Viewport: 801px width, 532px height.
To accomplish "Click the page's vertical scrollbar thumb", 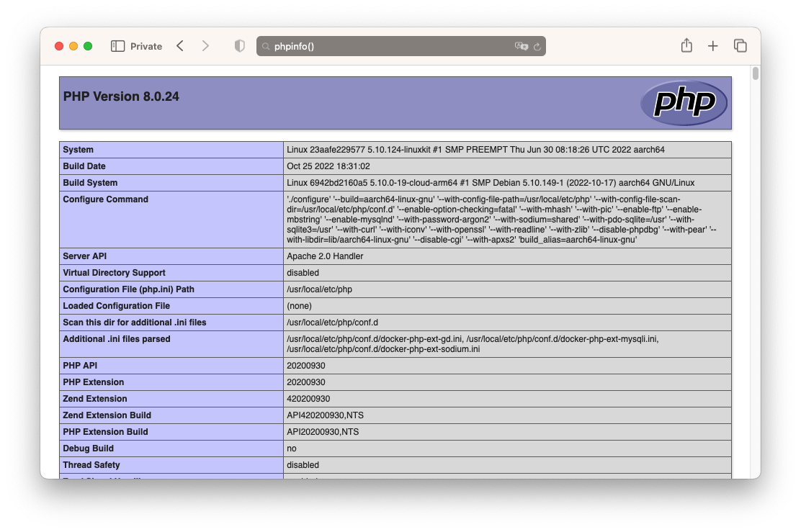I will pos(756,73).
